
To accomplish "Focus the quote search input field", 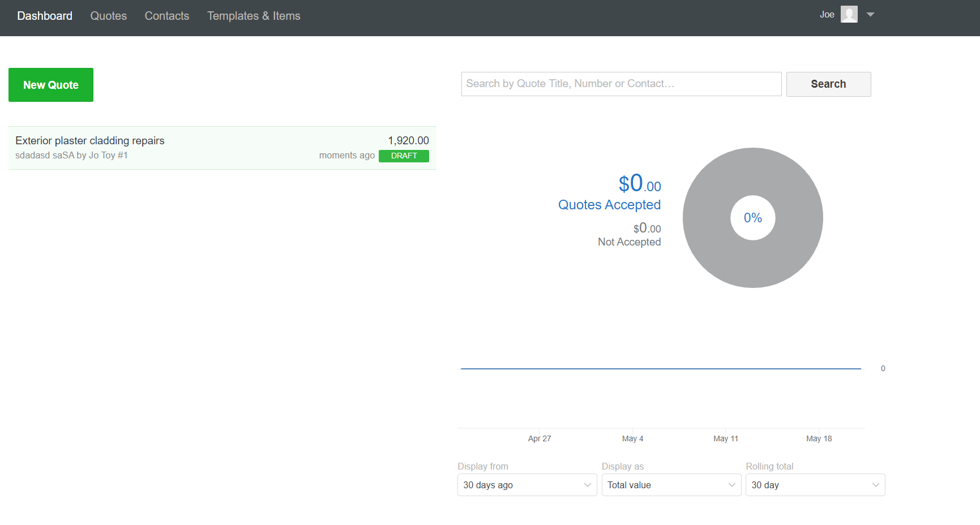I will pyautogui.click(x=621, y=84).
